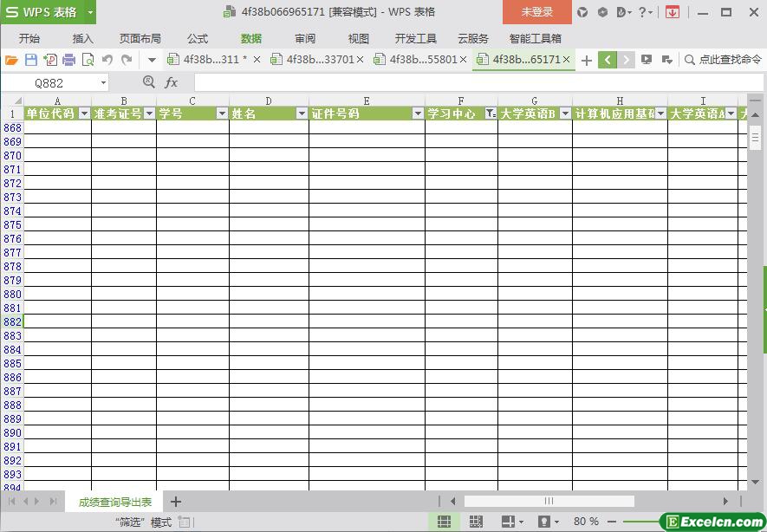Open the WPS 表格 application menu dropdown
The height and width of the screenshot is (532, 767).
coord(90,12)
